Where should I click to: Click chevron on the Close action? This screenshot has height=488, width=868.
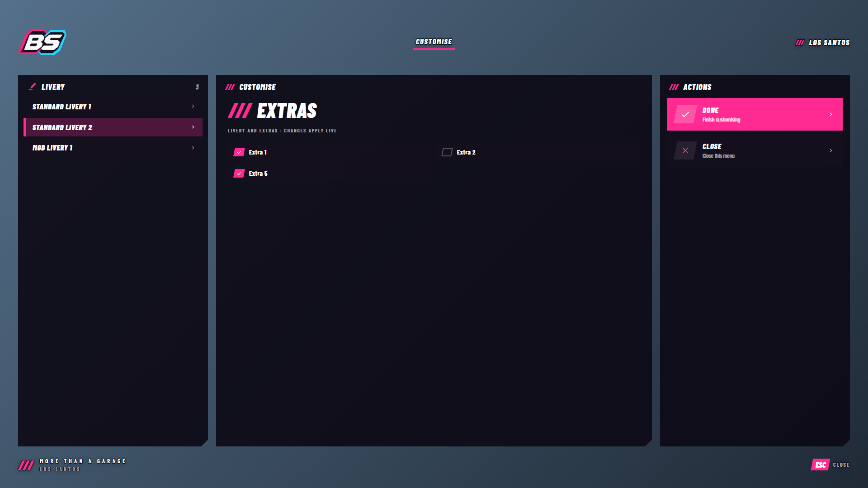831,150
